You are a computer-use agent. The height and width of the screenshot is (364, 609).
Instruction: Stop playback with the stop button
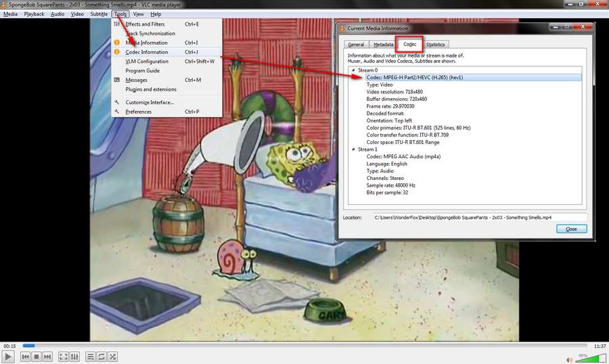(x=36, y=357)
